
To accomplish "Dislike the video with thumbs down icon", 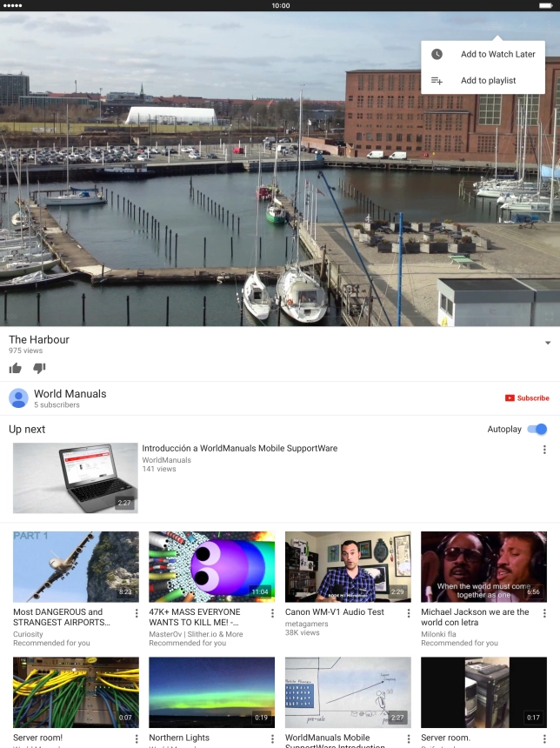I will pos(40,368).
